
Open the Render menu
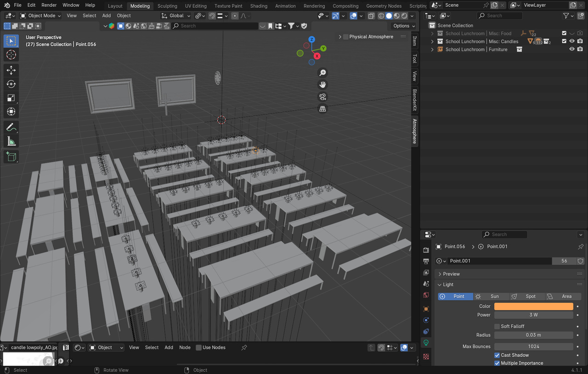click(x=49, y=5)
